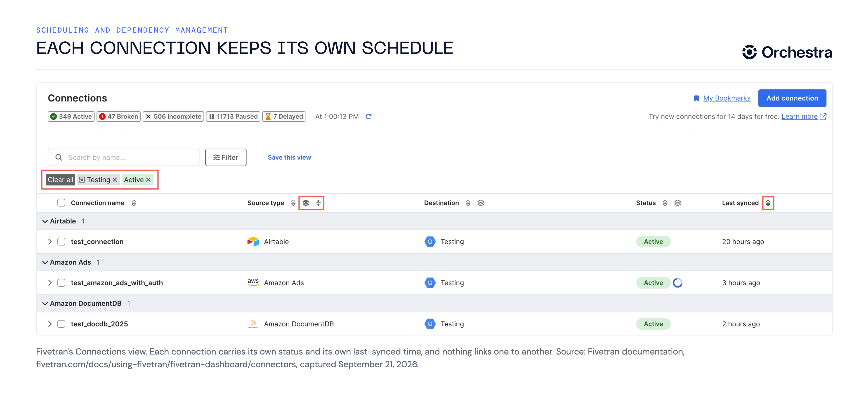
Task: Select the 11713 Paused status badge
Action: point(233,116)
